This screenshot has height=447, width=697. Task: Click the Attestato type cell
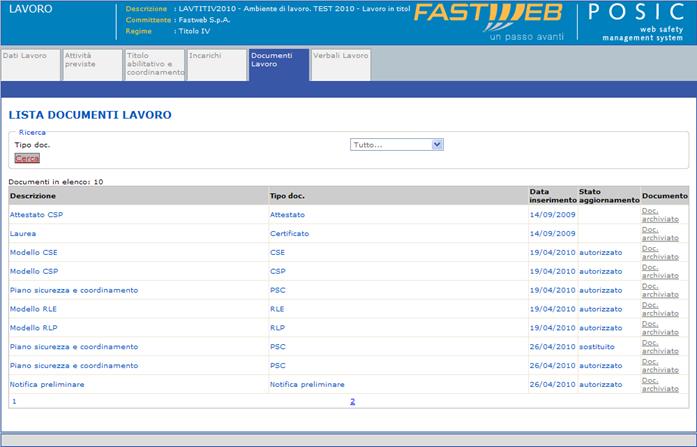[x=288, y=215]
